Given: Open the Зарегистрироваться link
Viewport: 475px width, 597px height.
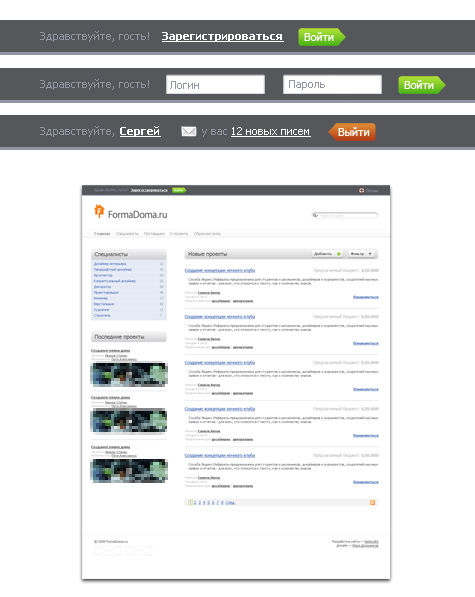Looking at the screenshot, I should tap(223, 37).
